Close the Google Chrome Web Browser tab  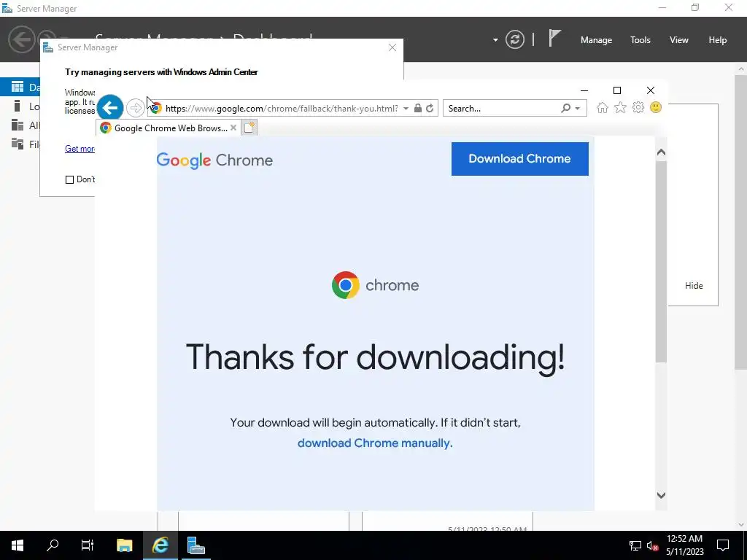(x=233, y=128)
